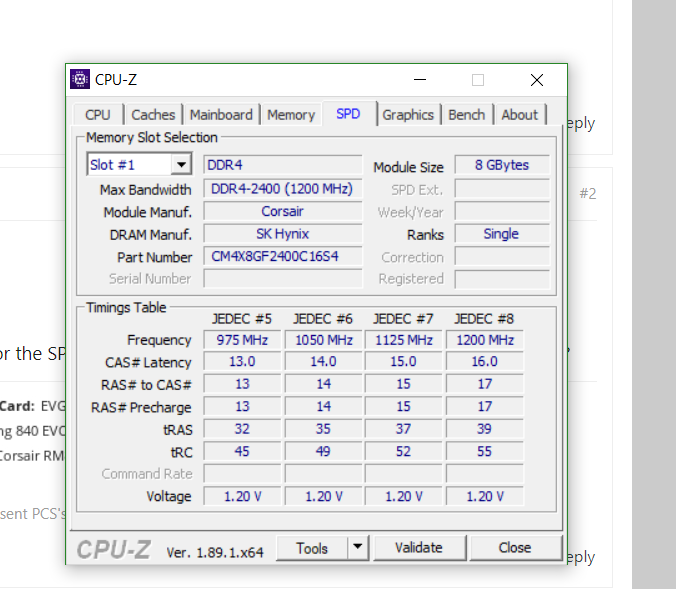Image resolution: width=676 pixels, height=589 pixels.
Task: Click the part number CM4X8GF2400C16S4
Action: [x=283, y=256]
